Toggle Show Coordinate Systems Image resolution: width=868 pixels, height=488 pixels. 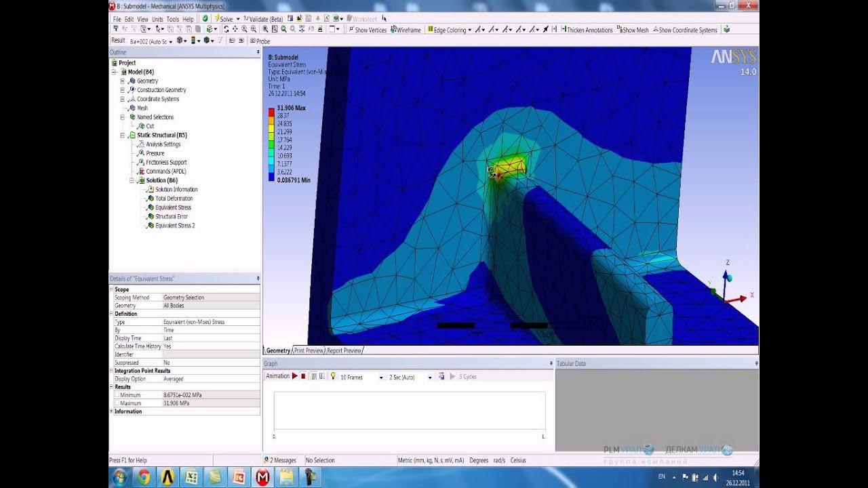point(685,30)
